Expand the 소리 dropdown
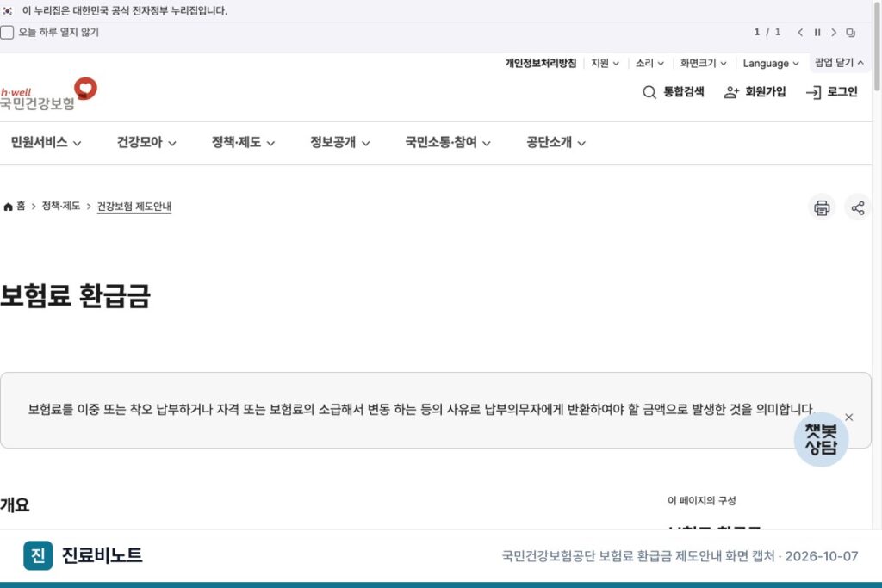 (649, 63)
